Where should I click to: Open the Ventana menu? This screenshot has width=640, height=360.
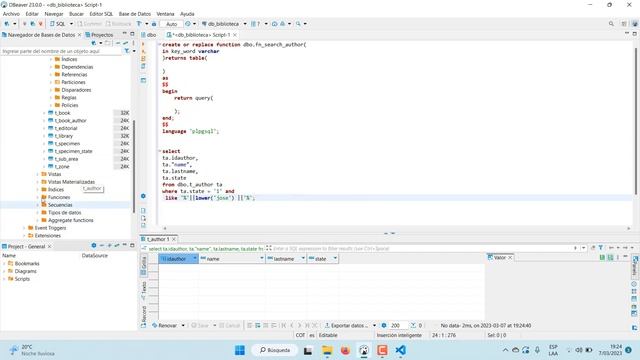165,14
